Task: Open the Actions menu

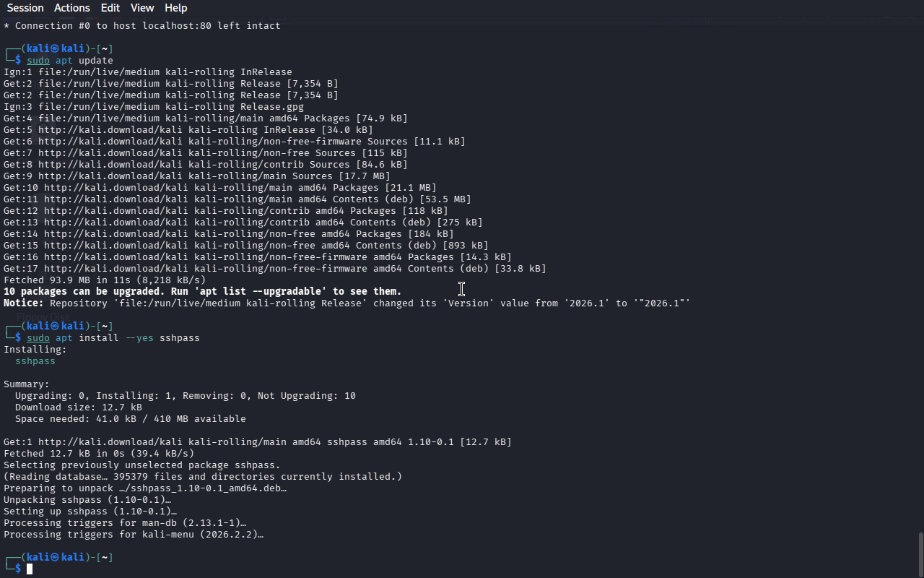Action: pyautogui.click(x=72, y=8)
